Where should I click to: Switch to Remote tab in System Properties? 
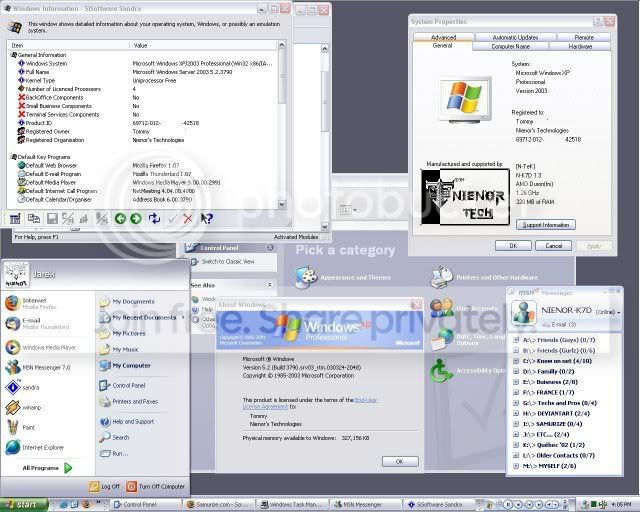(584, 37)
